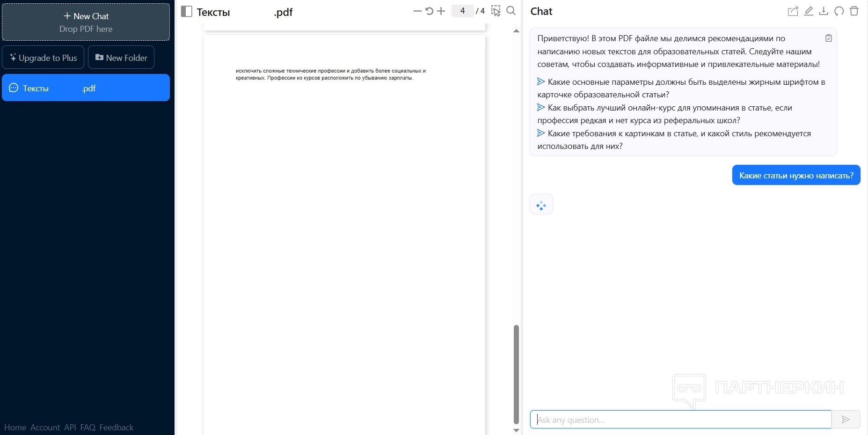Ask suggested question about требования к картинкам
The image size is (868, 435).
[674, 140]
